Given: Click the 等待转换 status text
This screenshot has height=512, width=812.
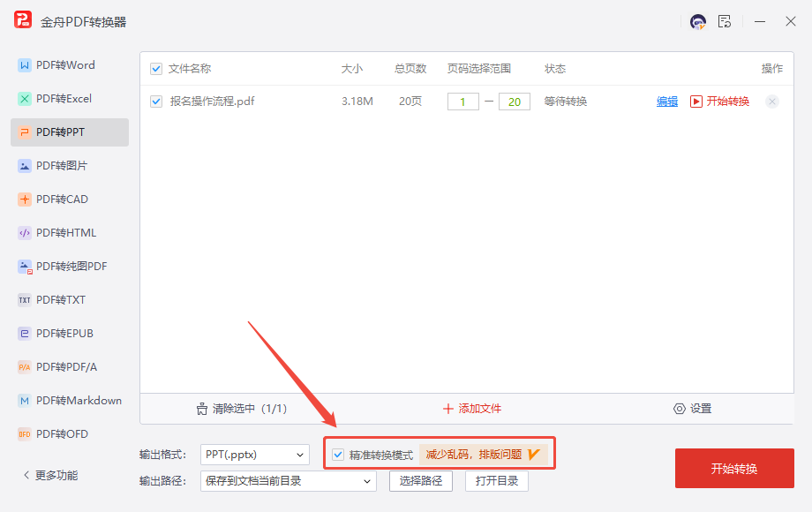Looking at the screenshot, I should click(x=566, y=102).
